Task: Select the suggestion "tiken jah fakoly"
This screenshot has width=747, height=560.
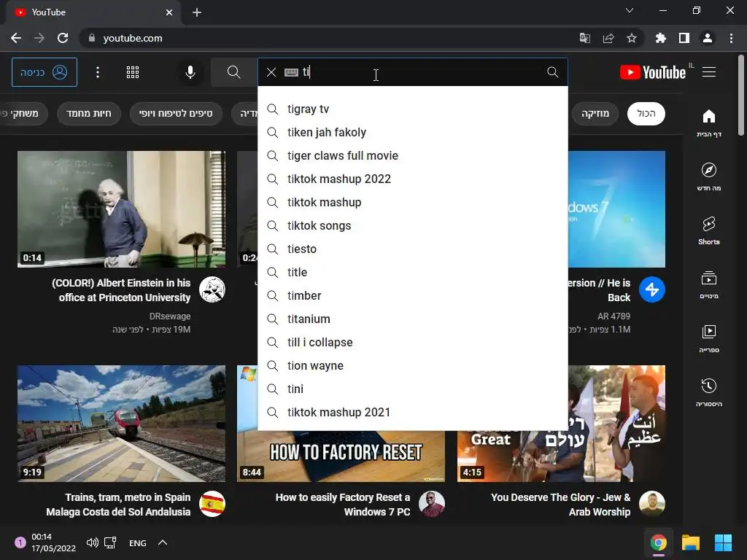Action: [413, 133]
